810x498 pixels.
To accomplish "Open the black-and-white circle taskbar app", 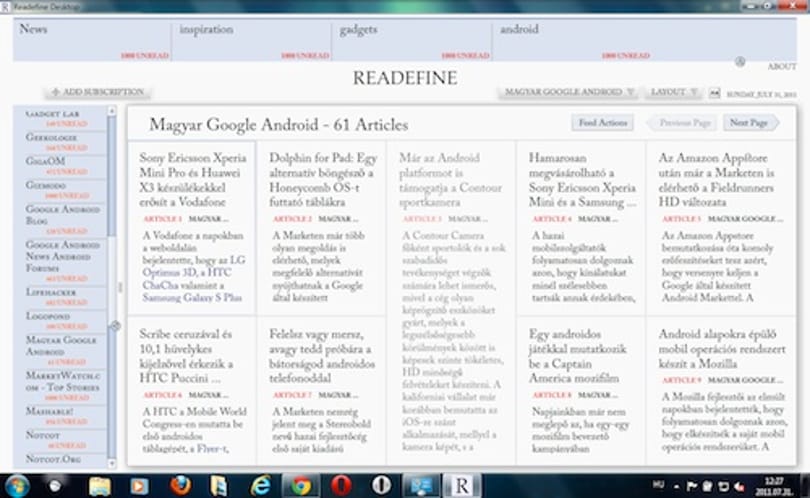I will click(x=381, y=486).
